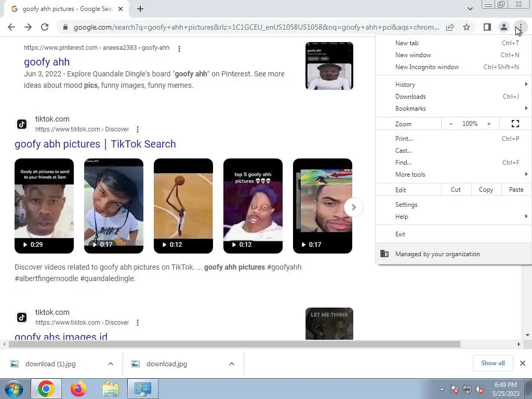Click Show all downloads
The width and height of the screenshot is (532, 399).
493,363
